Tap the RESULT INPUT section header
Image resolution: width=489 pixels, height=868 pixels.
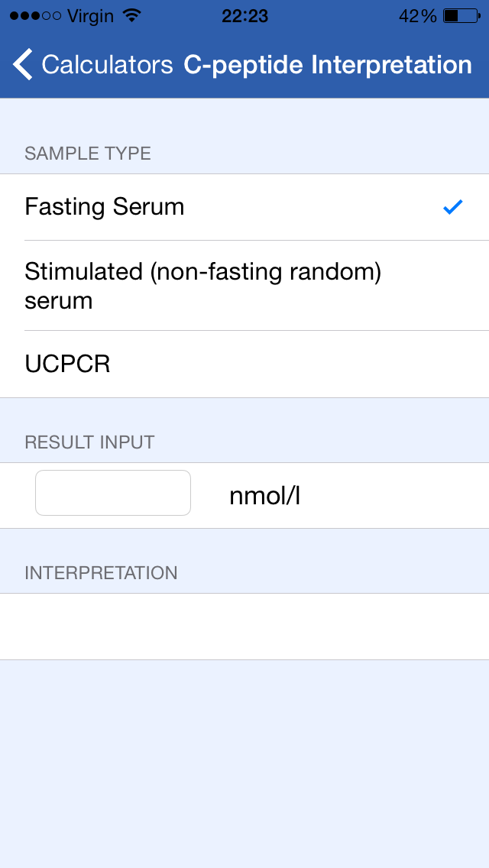[x=89, y=442]
